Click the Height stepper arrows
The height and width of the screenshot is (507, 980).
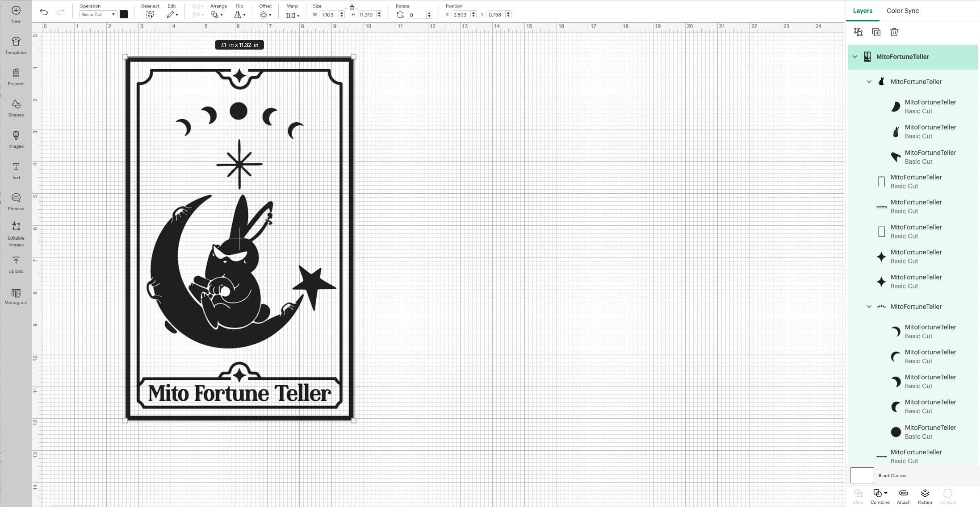click(x=379, y=15)
